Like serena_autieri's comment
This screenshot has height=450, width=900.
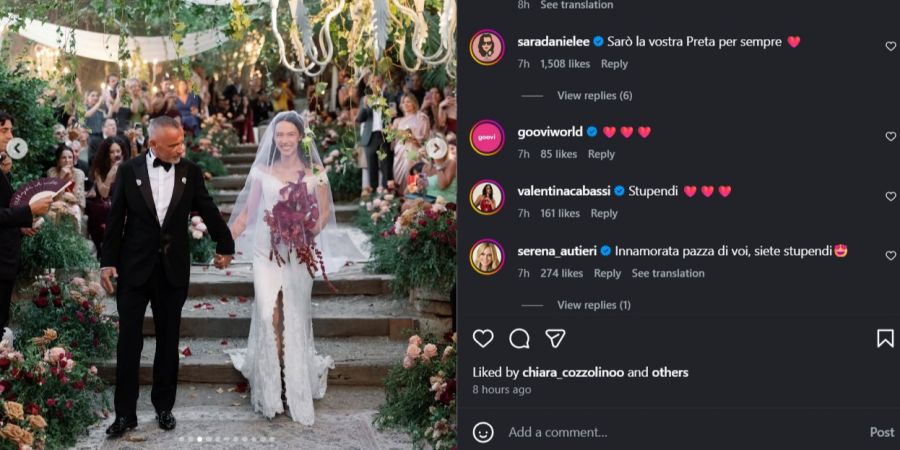[x=890, y=255]
